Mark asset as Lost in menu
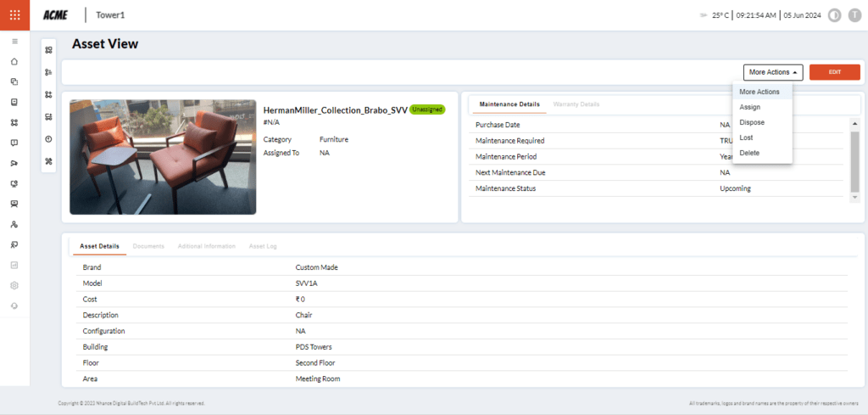This screenshot has height=415, width=868. coord(747,137)
